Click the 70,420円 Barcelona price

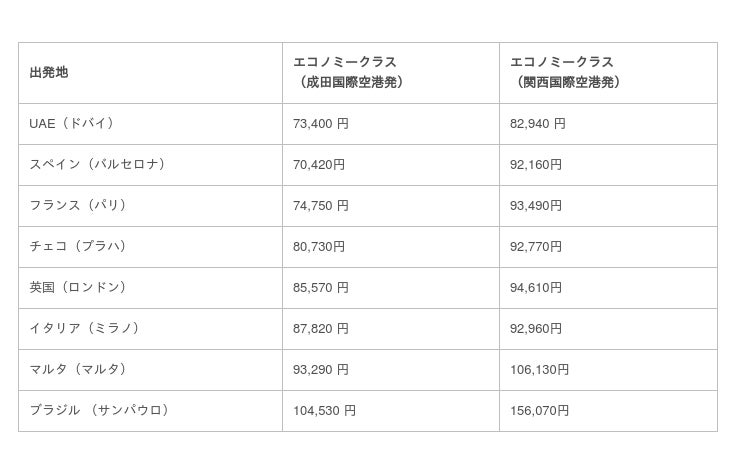[x=318, y=165]
